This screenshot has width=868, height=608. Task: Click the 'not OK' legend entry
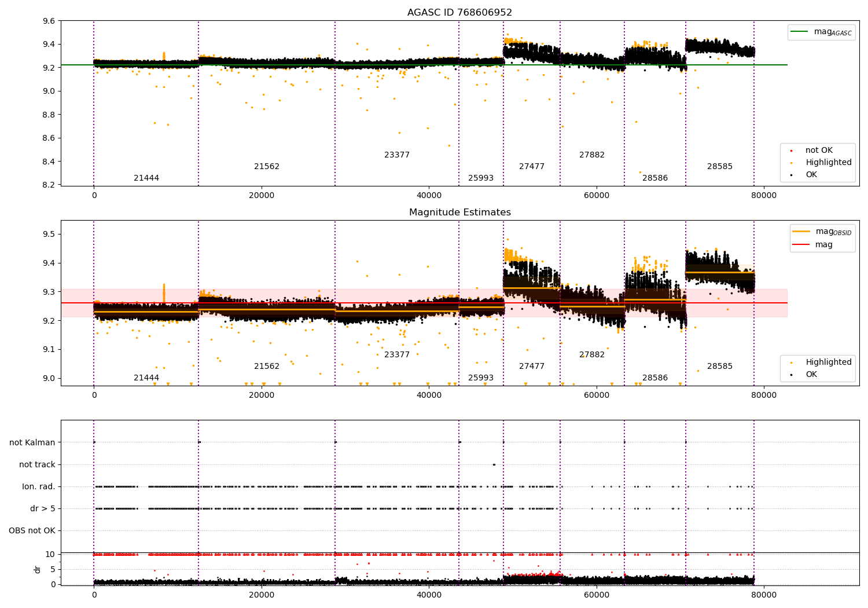pyautogui.click(x=813, y=151)
